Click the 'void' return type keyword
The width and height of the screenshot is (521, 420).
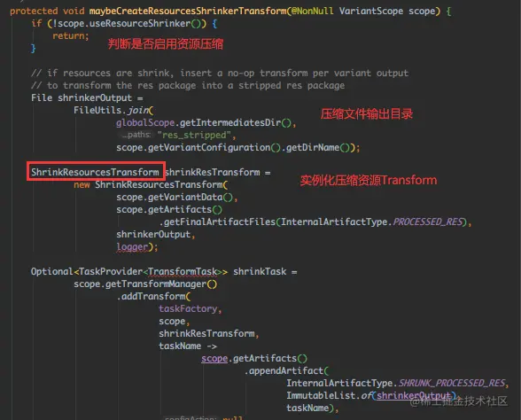[x=74, y=11]
